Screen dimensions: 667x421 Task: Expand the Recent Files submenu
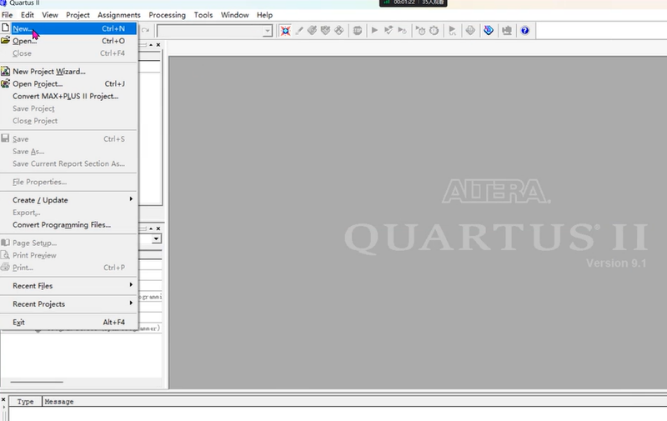click(69, 286)
